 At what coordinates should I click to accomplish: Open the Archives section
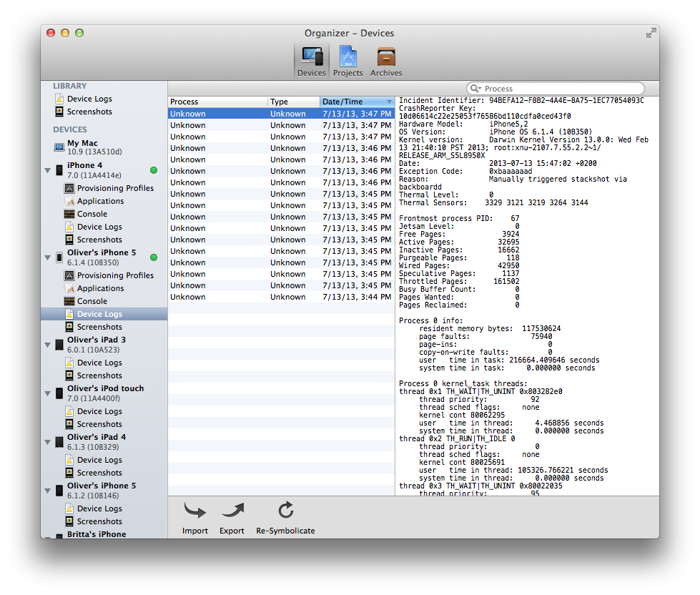pos(385,62)
